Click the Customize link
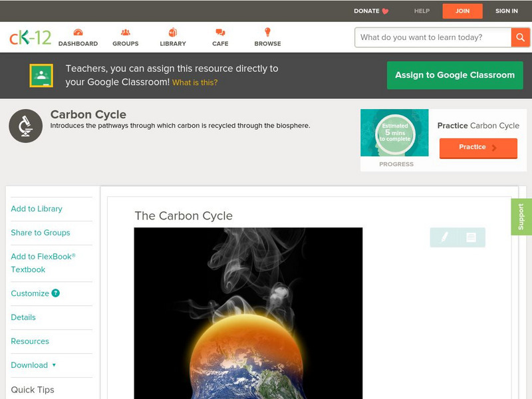This screenshot has width=532, height=399. [x=30, y=293]
